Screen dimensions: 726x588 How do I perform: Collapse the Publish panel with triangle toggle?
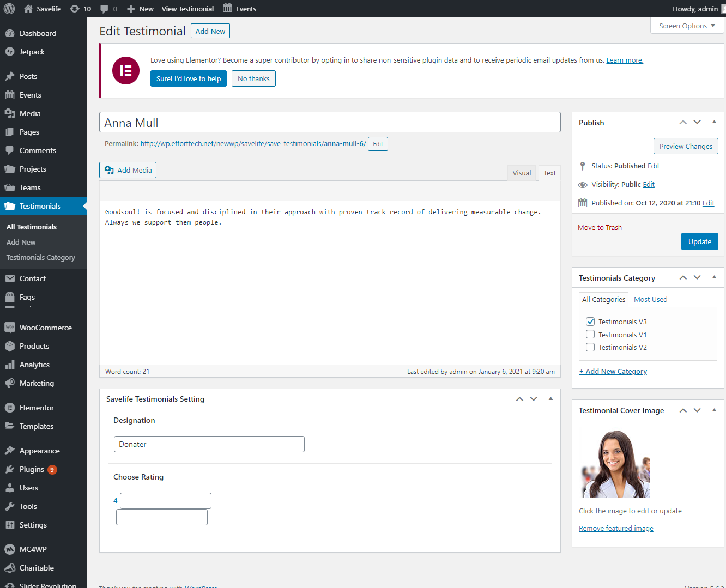tap(714, 122)
